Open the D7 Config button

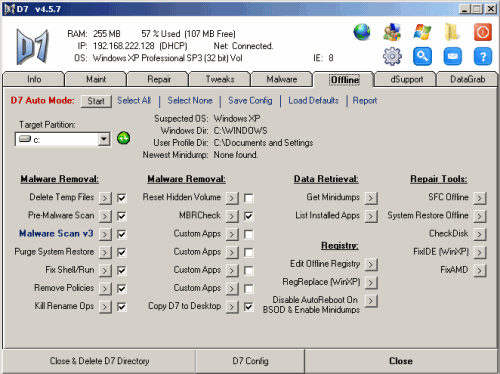click(250, 361)
